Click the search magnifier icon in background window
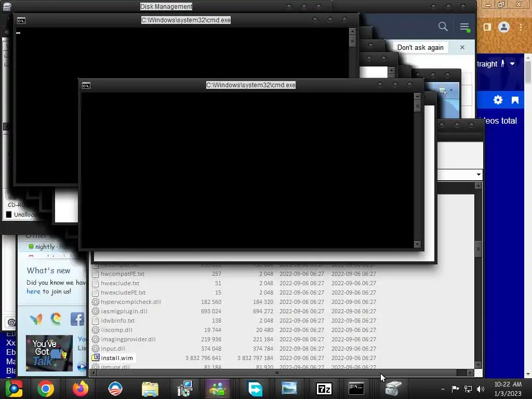The width and height of the screenshot is (532, 399). tap(443, 26)
